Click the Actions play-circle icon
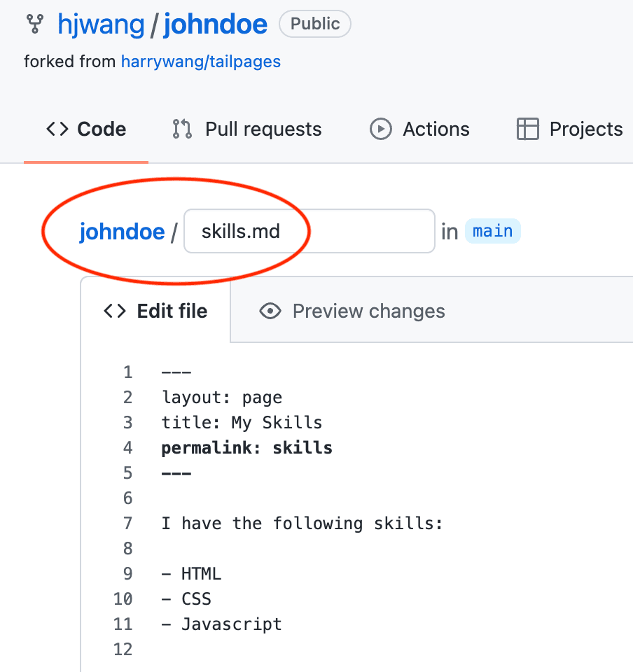The image size is (633, 672). 381,129
